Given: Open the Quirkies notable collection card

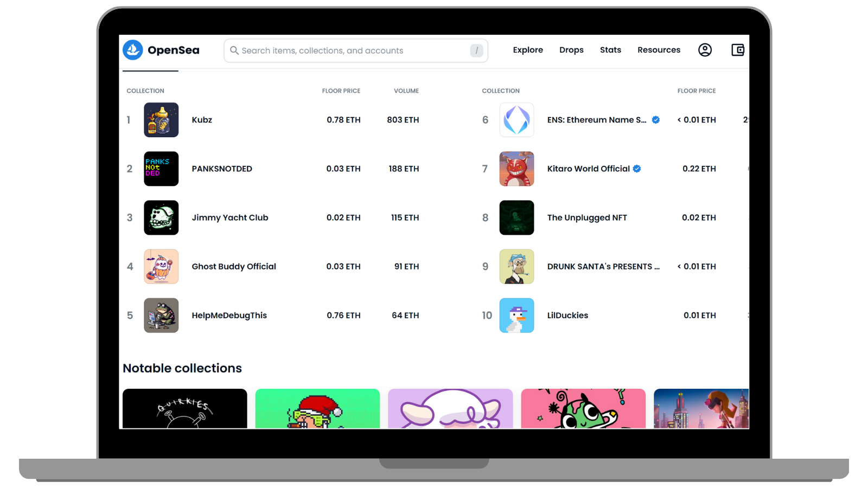Looking at the screenshot, I should (x=184, y=408).
